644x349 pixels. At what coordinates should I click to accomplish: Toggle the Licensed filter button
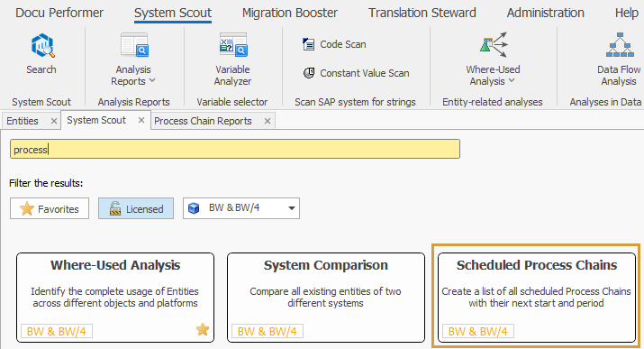pos(135,208)
